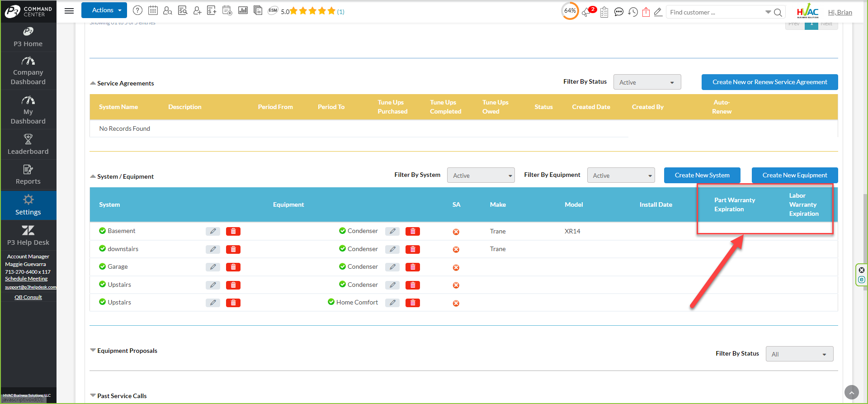
Task: Delete the Home Comfort equipment with trash icon
Action: pyautogui.click(x=413, y=303)
